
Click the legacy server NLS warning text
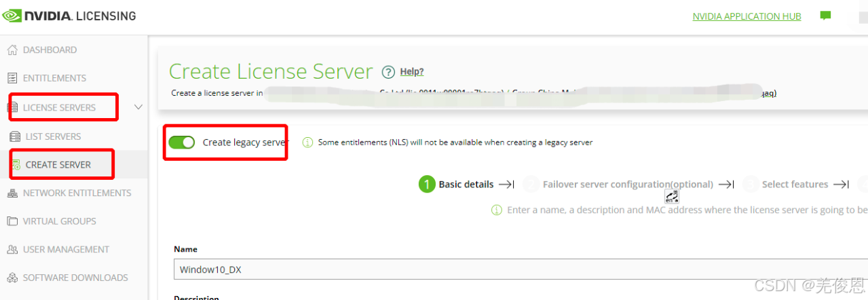pyautogui.click(x=455, y=143)
